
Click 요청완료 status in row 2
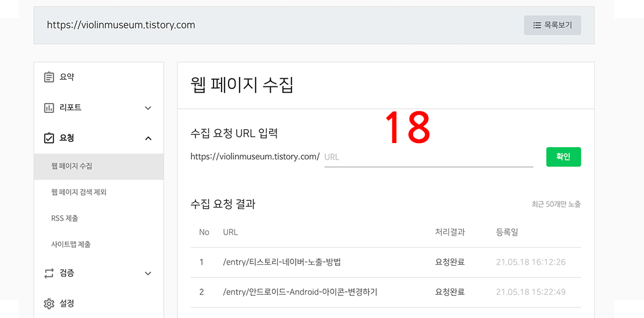450,292
